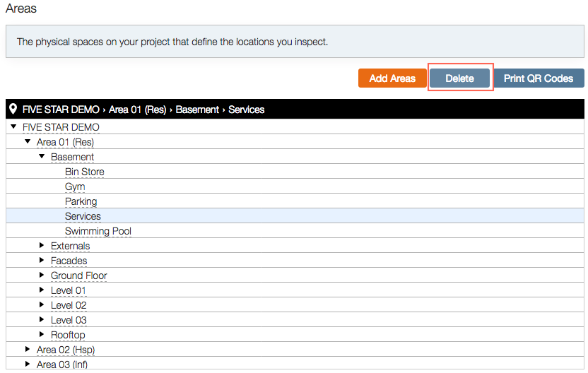This screenshot has height=373, width=588.
Task: Select the Bin Store area
Action: click(84, 172)
